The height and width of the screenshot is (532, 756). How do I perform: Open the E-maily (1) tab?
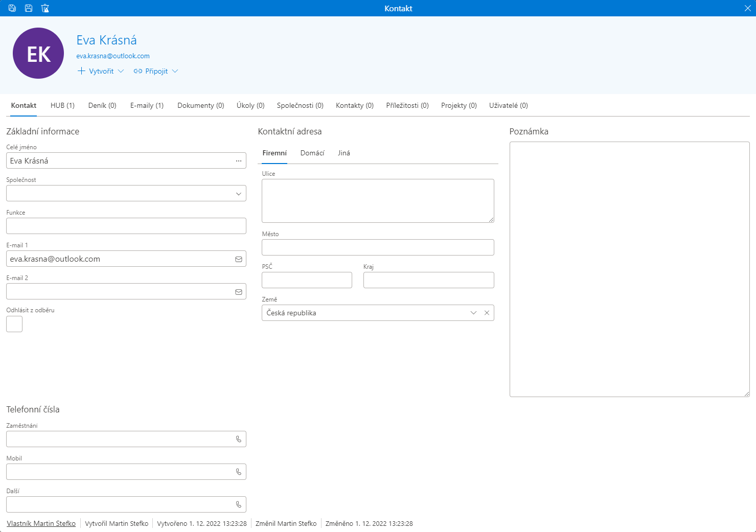147,105
